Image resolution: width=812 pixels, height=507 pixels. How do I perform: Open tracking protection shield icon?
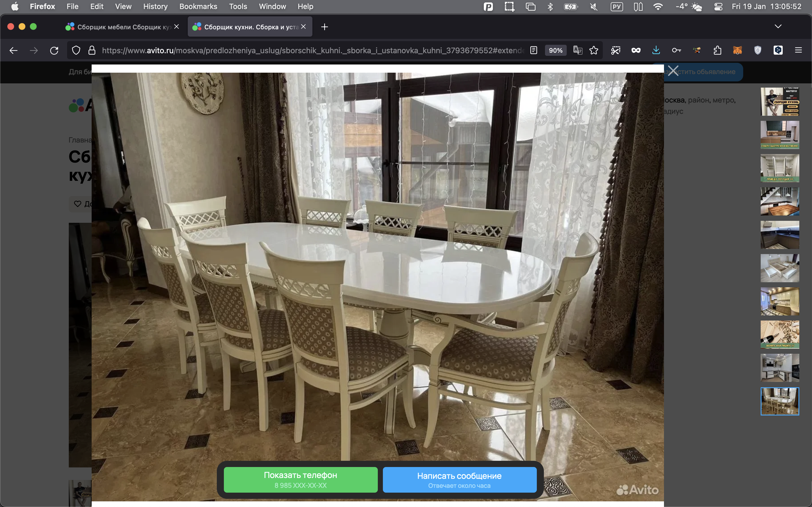pyautogui.click(x=76, y=51)
